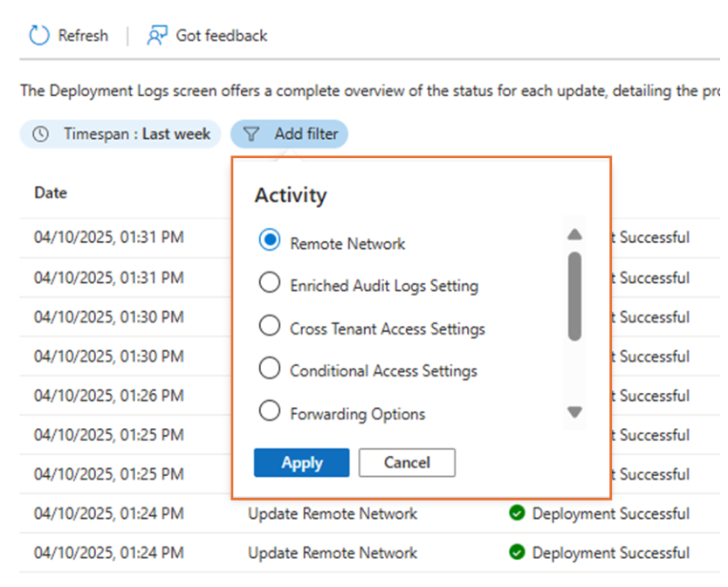Select Conditional Access Settings radio button

[x=269, y=368]
